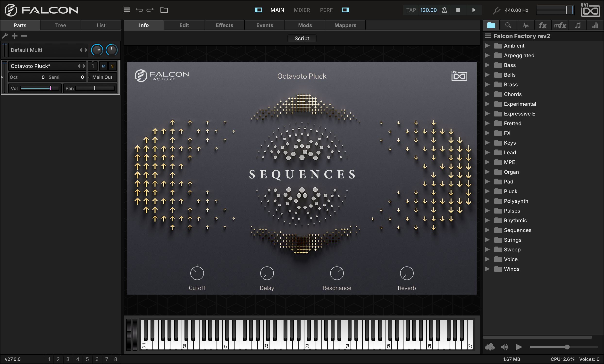Adjust the part Vol slider
604x364 pixels.
40,88
